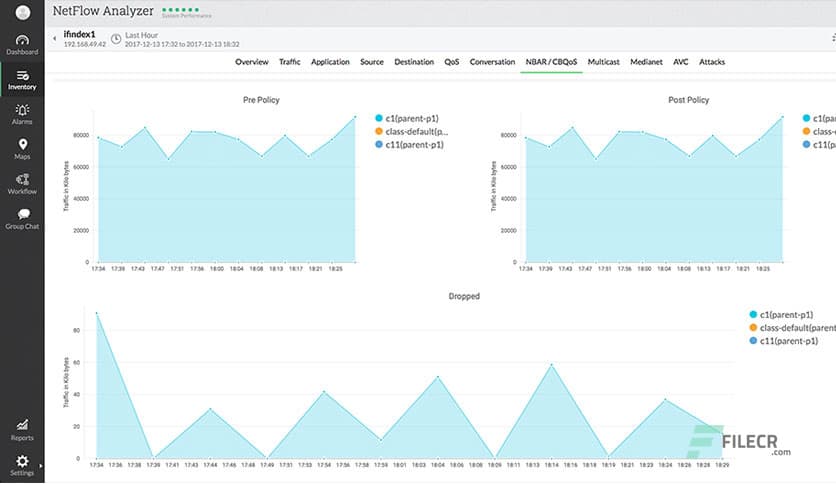The image size is (836, 484).
Task: Open Group Chat in sidebar
Action: coord(22,219)
